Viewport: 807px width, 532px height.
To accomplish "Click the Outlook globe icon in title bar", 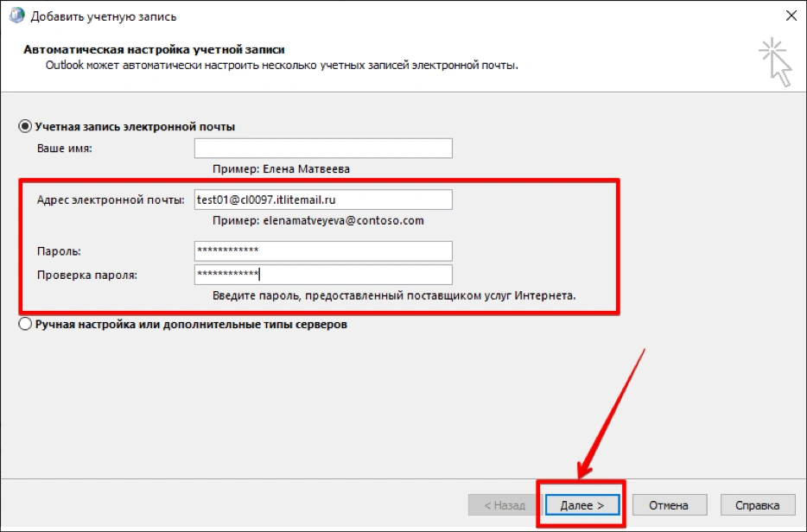I will (16, 15).
